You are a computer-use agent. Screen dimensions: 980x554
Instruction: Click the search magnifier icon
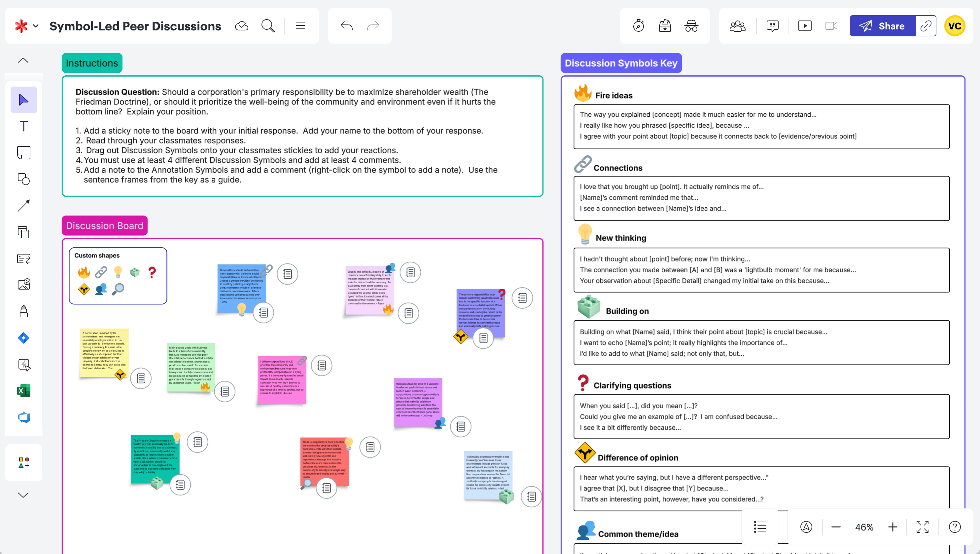coord(268,26)
